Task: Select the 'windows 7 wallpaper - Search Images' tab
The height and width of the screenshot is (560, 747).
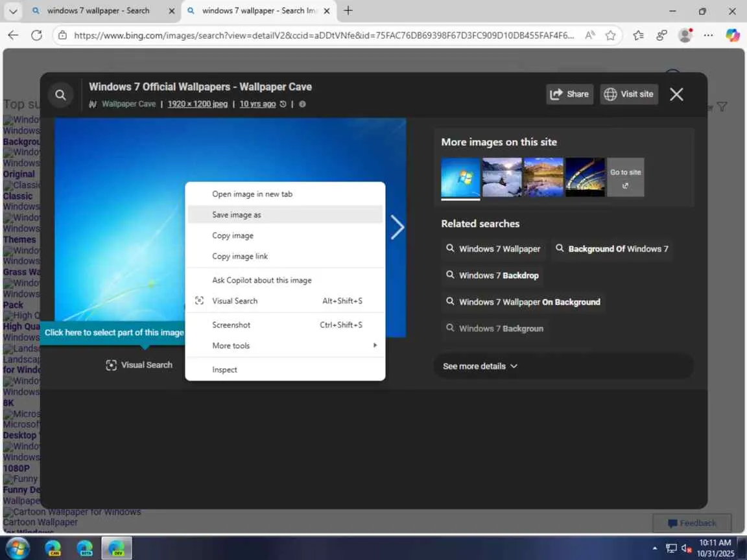Action: pyautogui.click(x=259, y=10)
